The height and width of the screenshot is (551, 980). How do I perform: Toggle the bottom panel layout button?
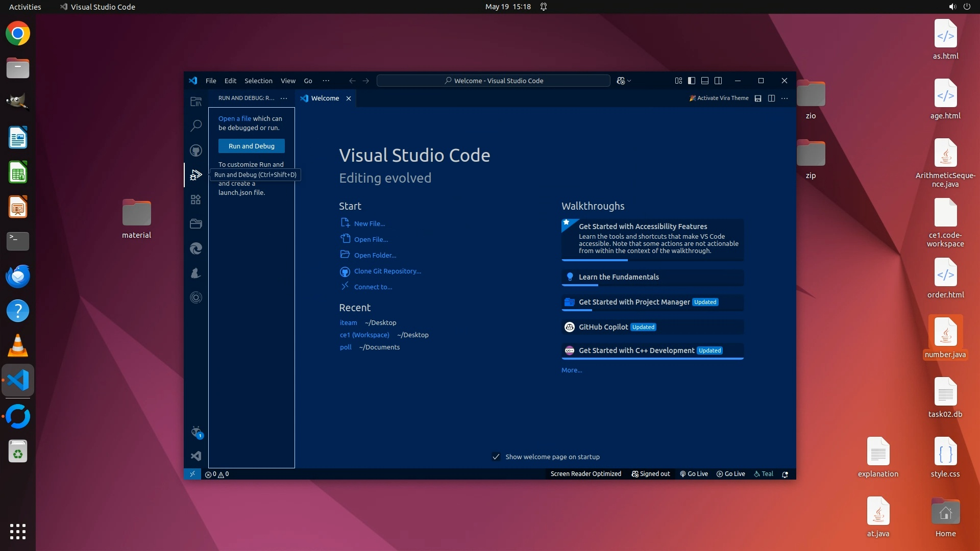pos(705,81)
